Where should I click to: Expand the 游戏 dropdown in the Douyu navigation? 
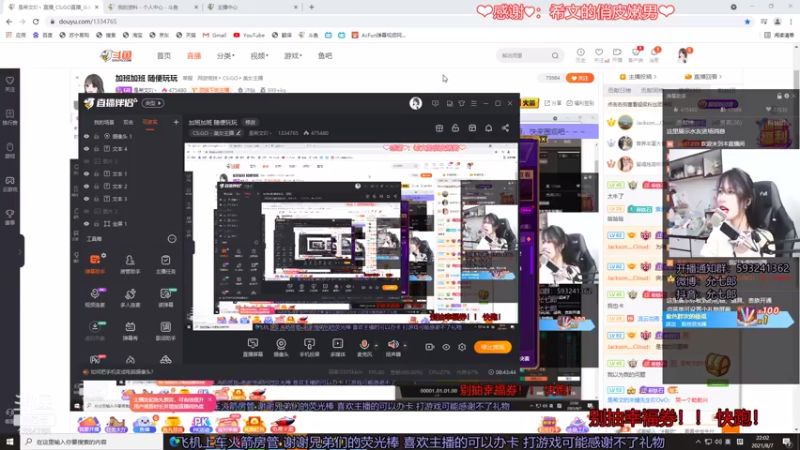click(293, 56)
